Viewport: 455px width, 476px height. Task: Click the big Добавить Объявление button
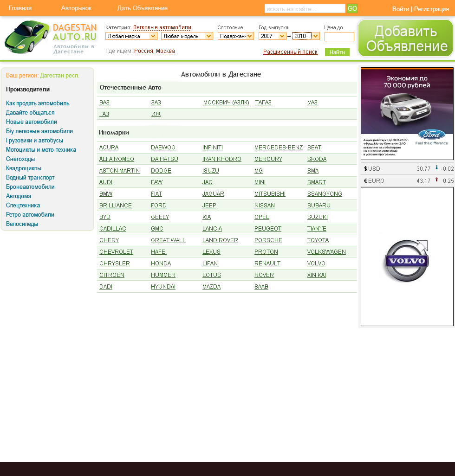click(x=405, y=38)
